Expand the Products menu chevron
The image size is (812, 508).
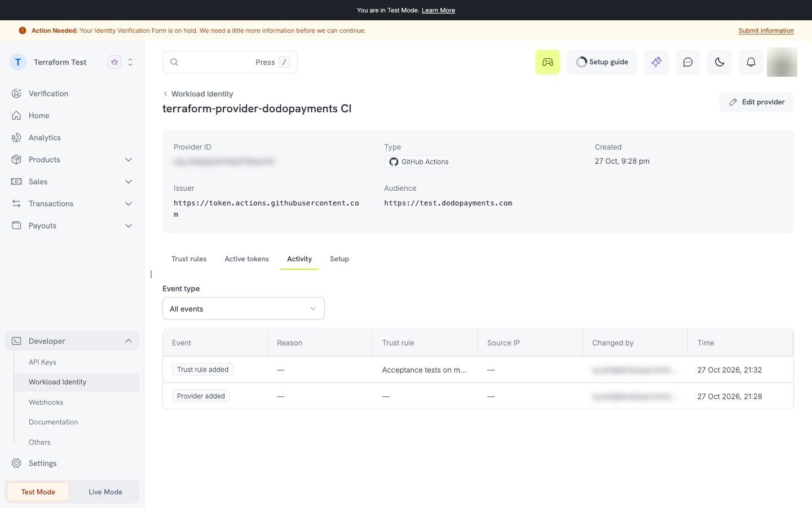[x=129, y=160]
